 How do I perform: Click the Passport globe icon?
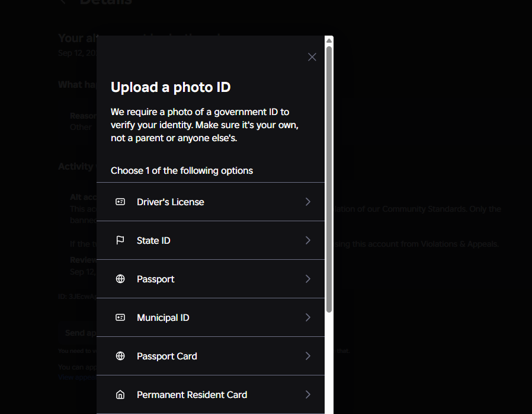pos(120,279)
